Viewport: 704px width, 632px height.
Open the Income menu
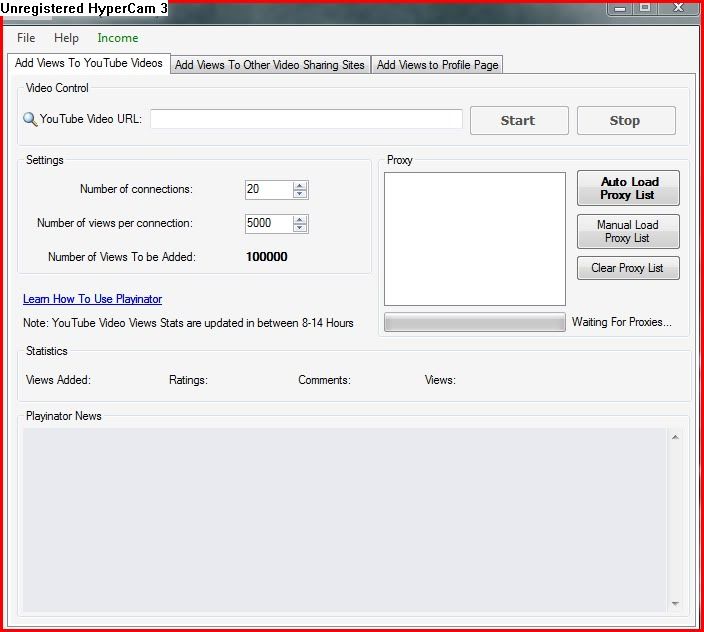pyautogui.click(x=118, y=38)
